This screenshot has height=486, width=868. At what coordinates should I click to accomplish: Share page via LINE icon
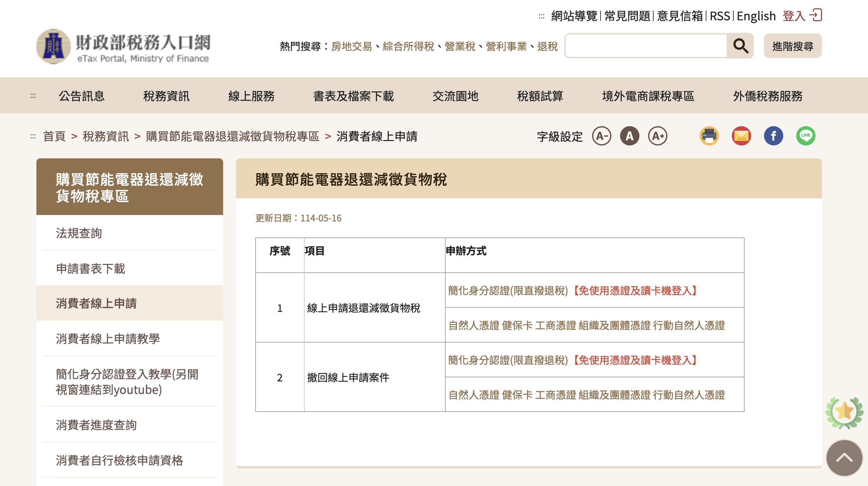(x=806, y=136)
